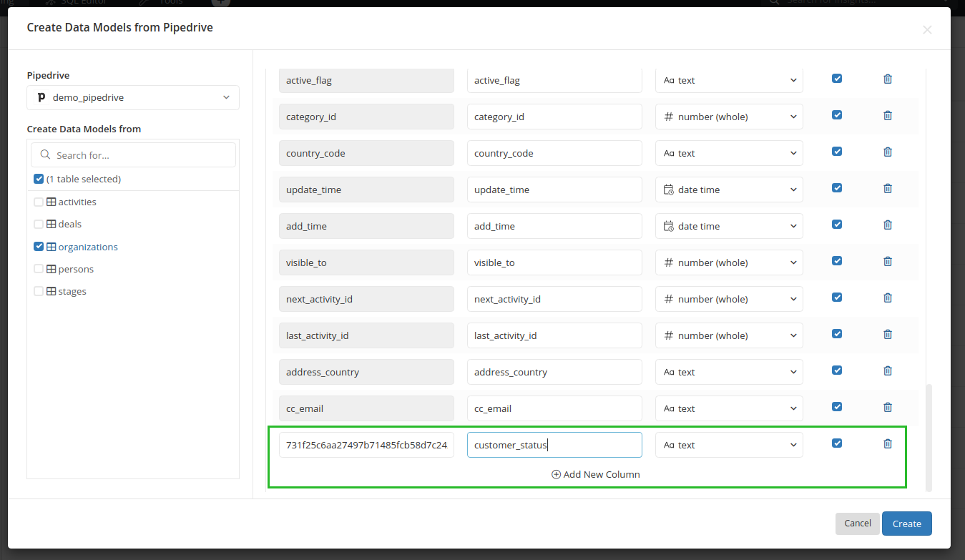
Task: Open the demo_pipedrive source dropdown
Action: point(133,98)
